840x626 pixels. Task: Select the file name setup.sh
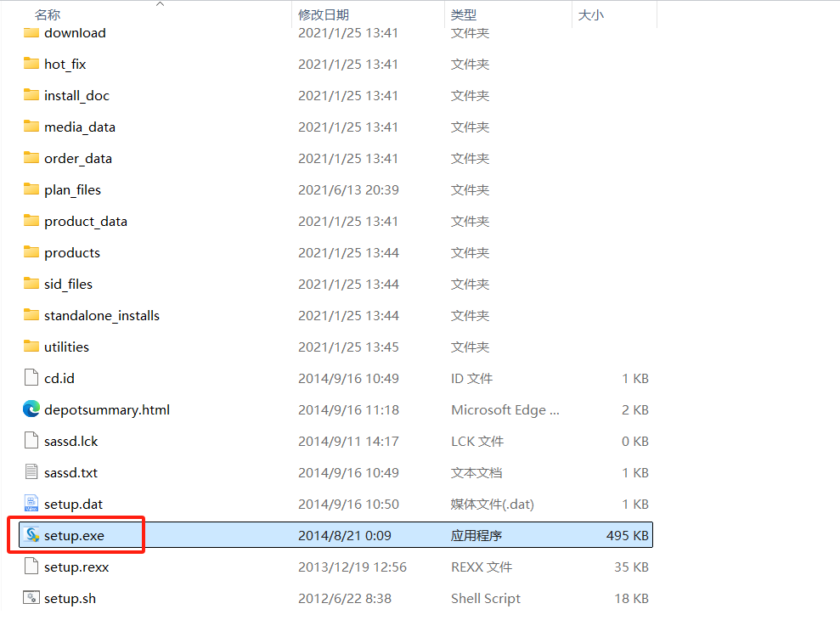coord(70,598)
